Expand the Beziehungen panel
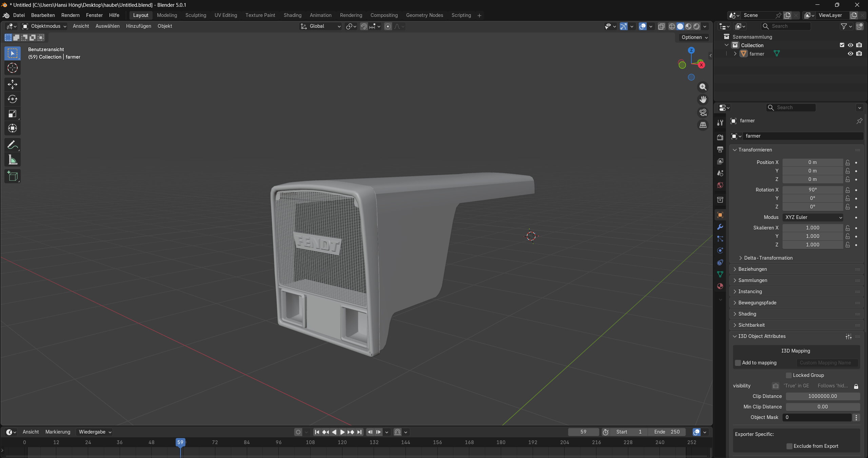Viewport: 868px width, 458px height. [x=753, y=269]
